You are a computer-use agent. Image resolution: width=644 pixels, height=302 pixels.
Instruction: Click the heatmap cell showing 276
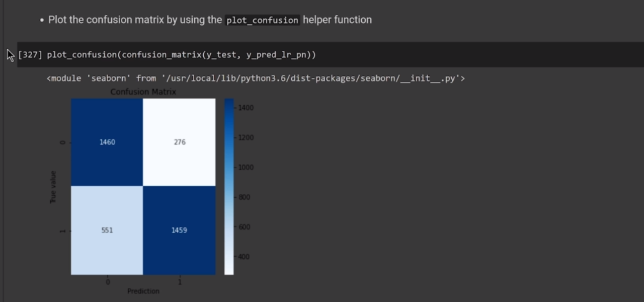click(180, 142)
